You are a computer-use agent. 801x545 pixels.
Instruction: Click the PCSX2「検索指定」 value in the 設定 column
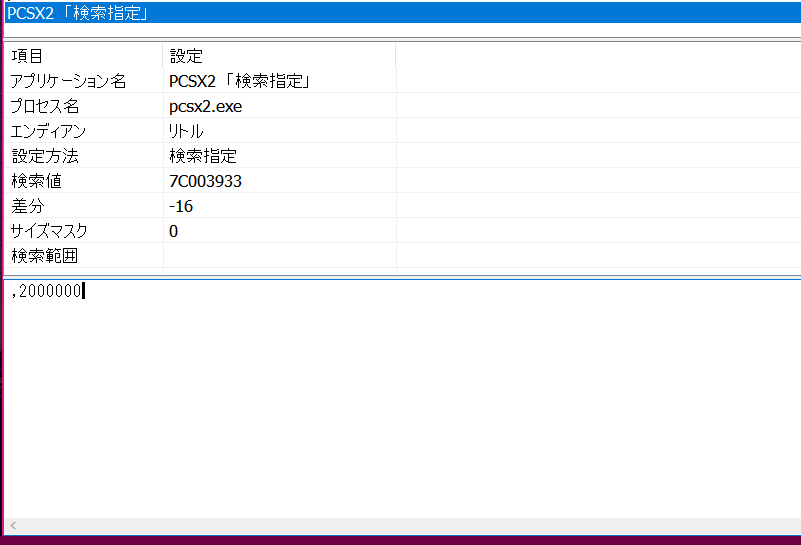[x=239, y=81]
